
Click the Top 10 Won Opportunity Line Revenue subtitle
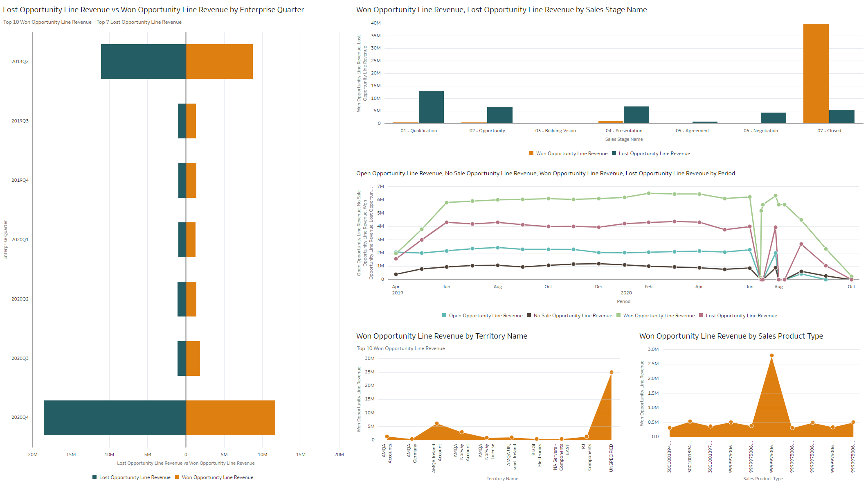pos(47,22)
